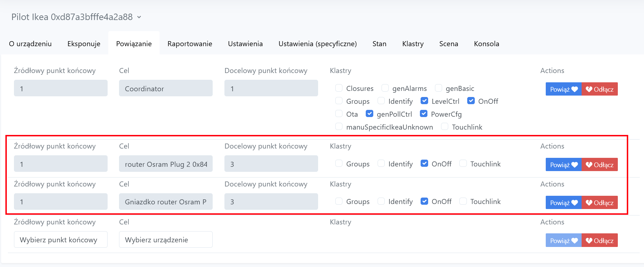The height and width of the screenshot is (267, 644).
Task: Toggle Touchlink in router Osram Plug row
Action: (463, 164)
